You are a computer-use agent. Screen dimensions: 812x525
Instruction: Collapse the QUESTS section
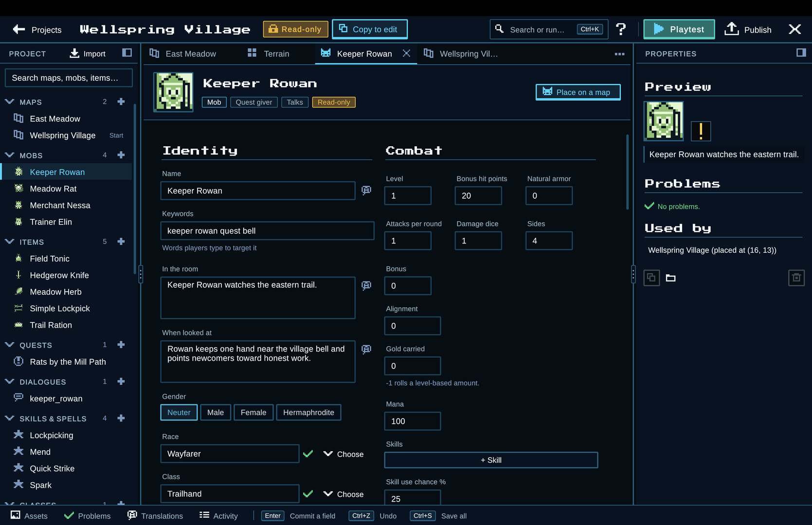[9, 345]
